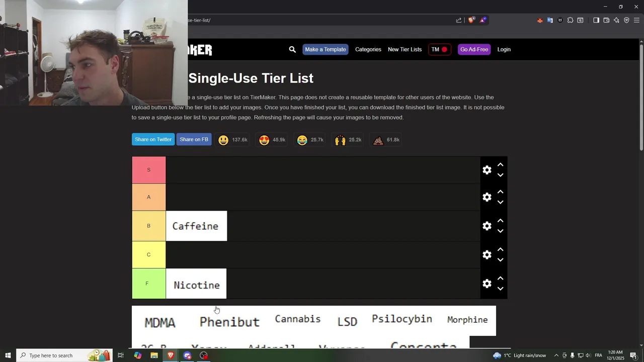Open the Categories menu
The image size is (644, 362).
click(368, 49)
